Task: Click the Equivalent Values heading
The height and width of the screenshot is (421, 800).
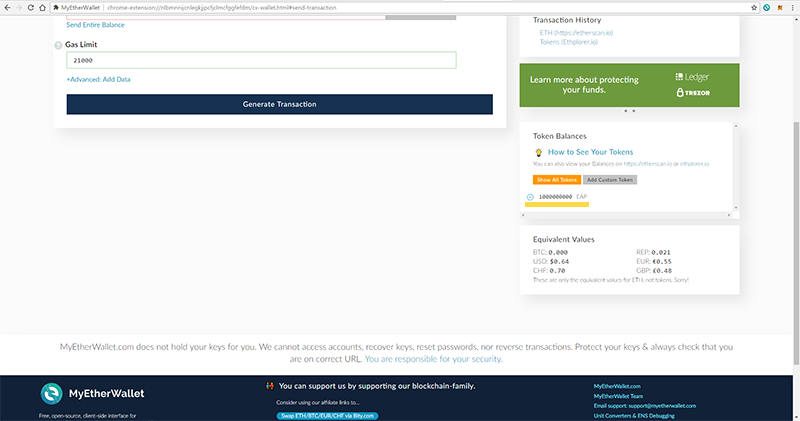Action: [564, 239]
